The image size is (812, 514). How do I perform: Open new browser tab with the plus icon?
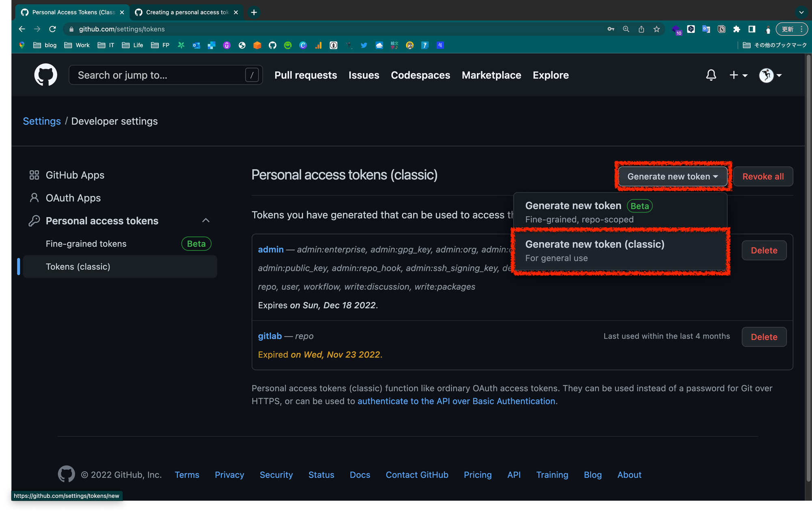click(254, 12)
